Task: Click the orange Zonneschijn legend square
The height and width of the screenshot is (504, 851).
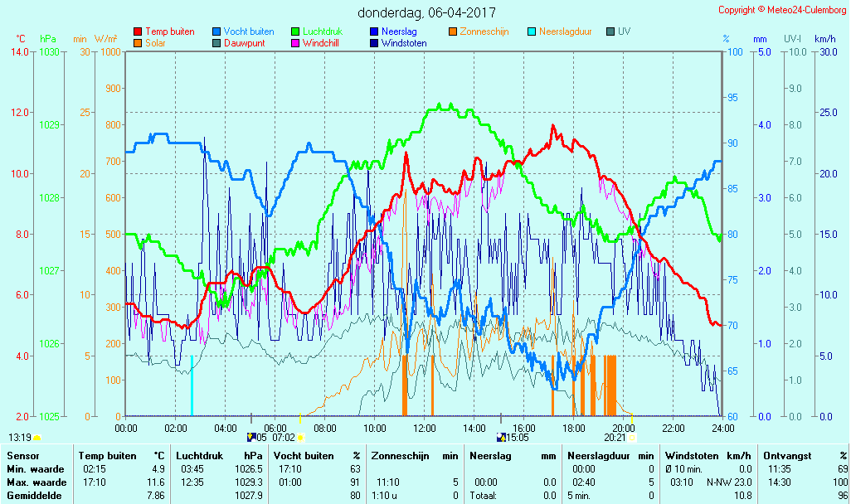Action: pos(453,32)
